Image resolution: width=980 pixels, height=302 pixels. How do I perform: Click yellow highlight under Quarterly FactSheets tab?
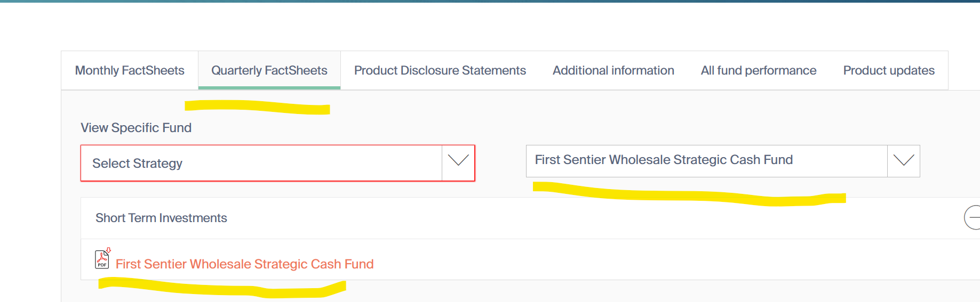coord(257,107)
